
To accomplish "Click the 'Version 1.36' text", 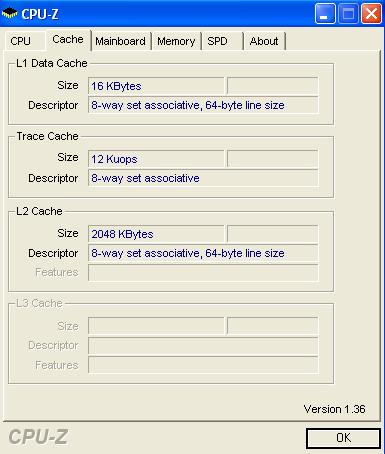I will 334,409.
